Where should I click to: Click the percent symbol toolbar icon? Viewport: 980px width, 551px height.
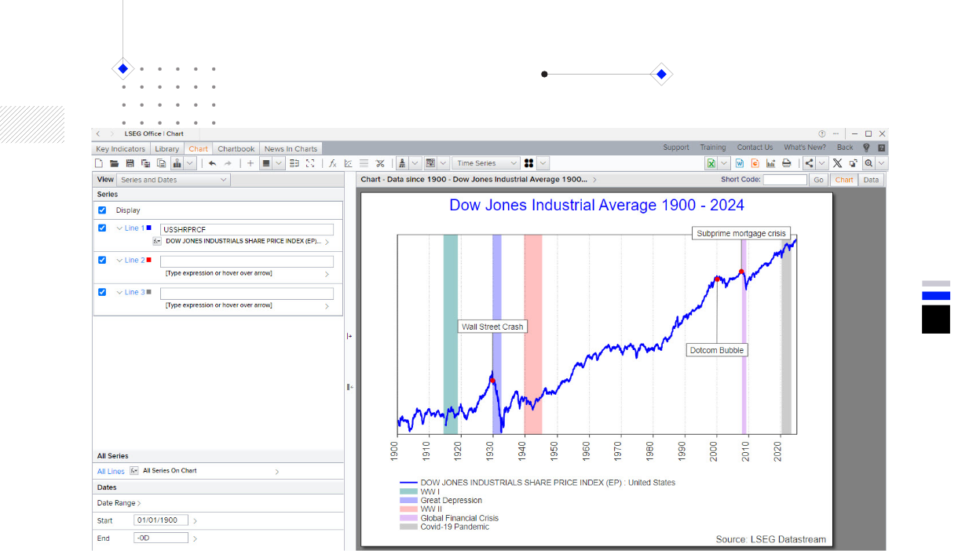pyautogui.click(x=380, y=163)
